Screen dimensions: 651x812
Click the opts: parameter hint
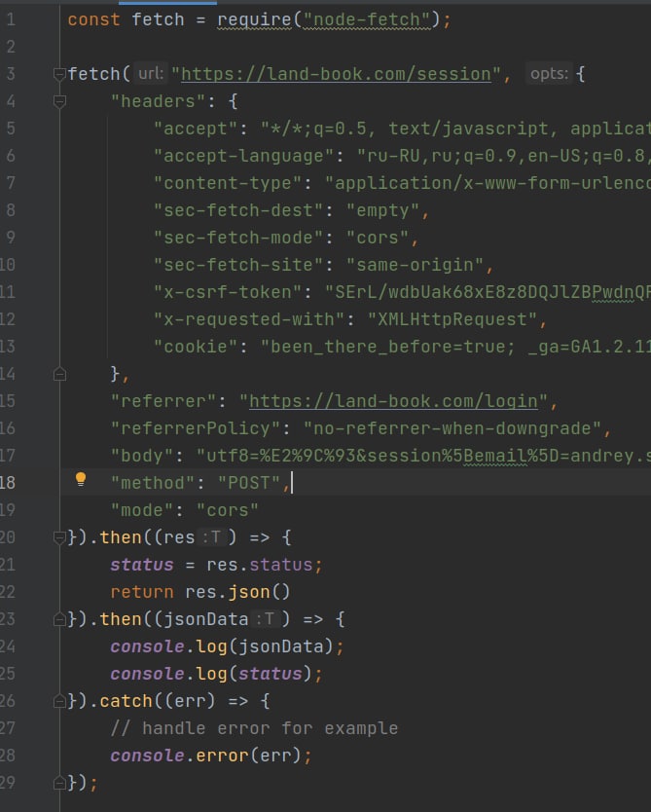pyautogui.click(x=549, y=74)
